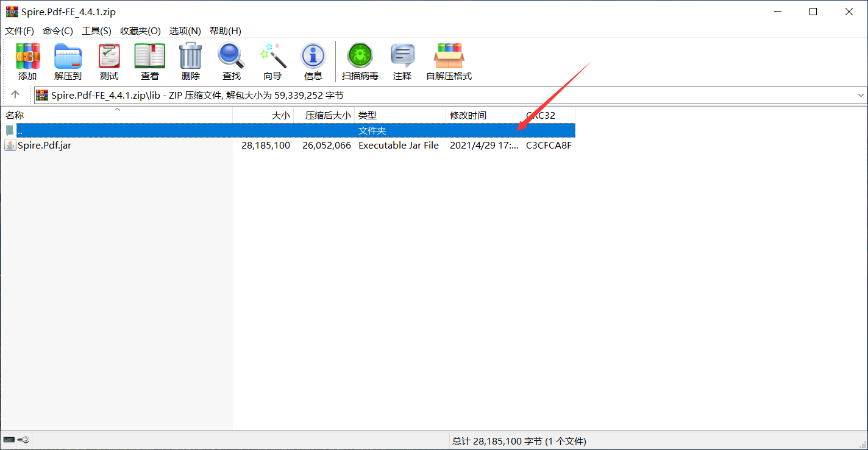Select the '..' parent folder row

click(x=288, y=130)
